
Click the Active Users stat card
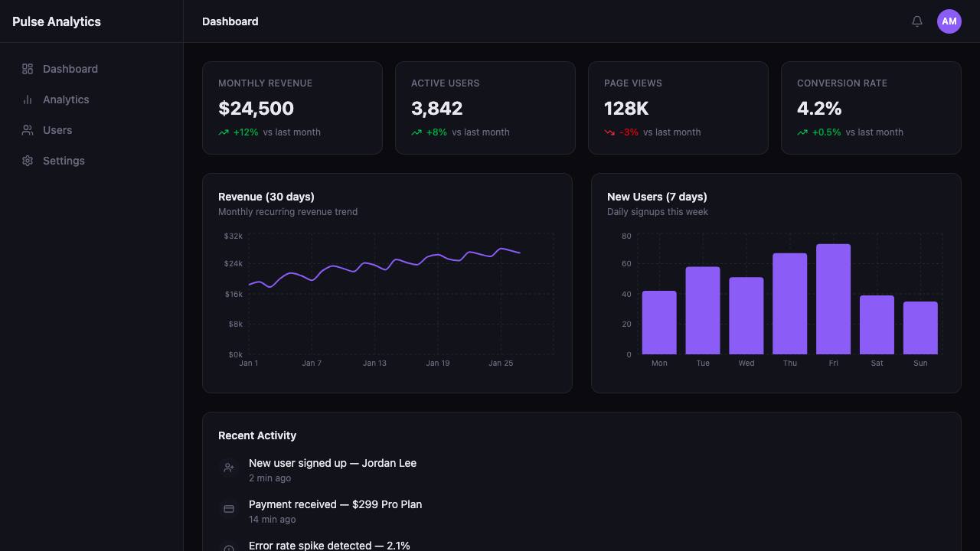[485, 108]
